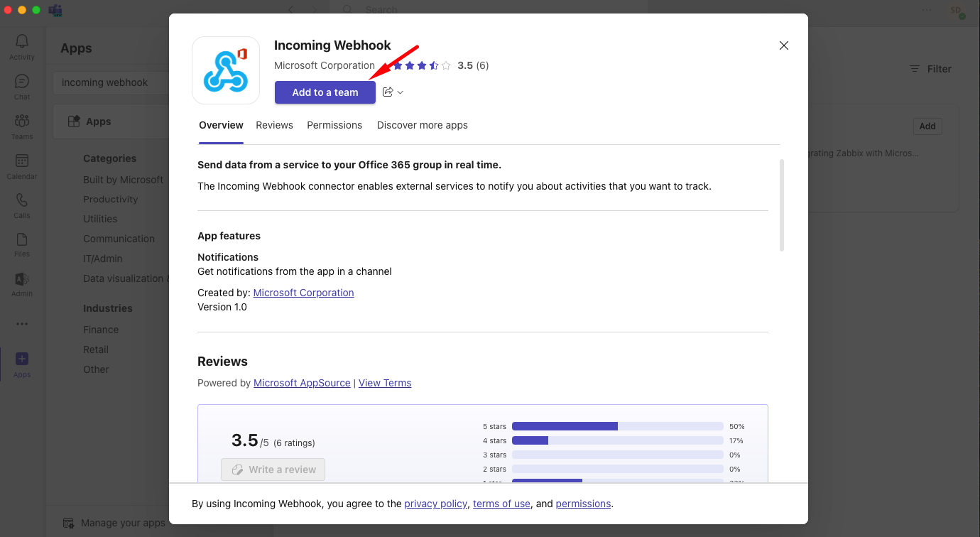Screen dimensions: 980x537
Task: Select Built by Microsoft category
Action: (x=123, y=180)
